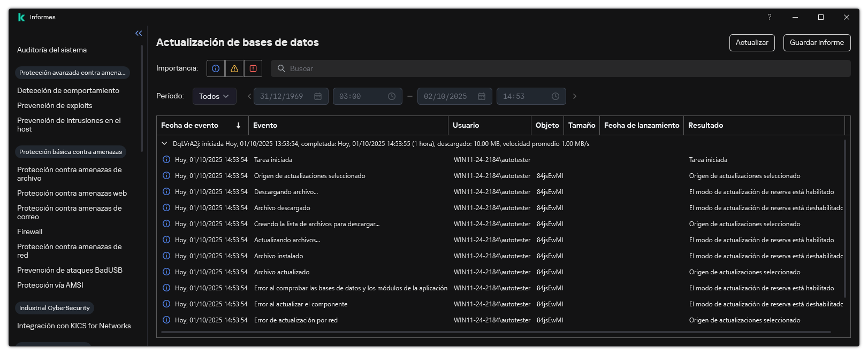The width and height of the screenshot is (868, 355).
Task: Click info icon on Archivo instalado row
Action: [x=166, y=256]
